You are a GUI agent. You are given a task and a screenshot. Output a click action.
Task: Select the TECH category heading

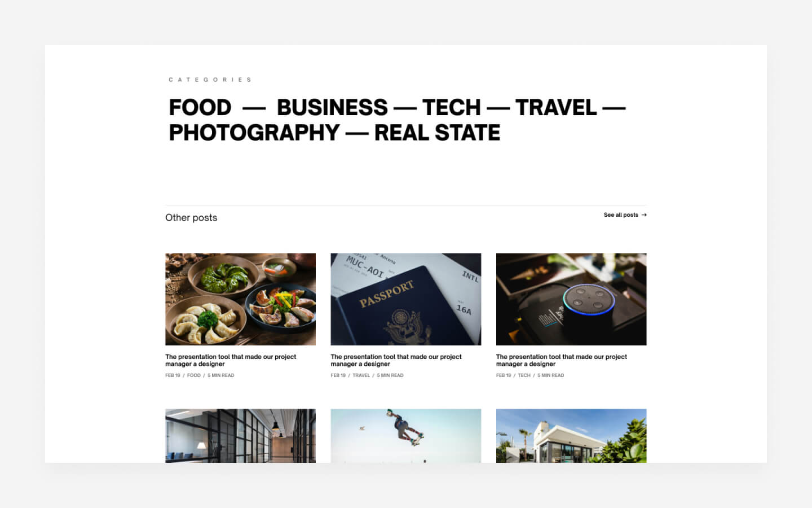tap(451, 107)
